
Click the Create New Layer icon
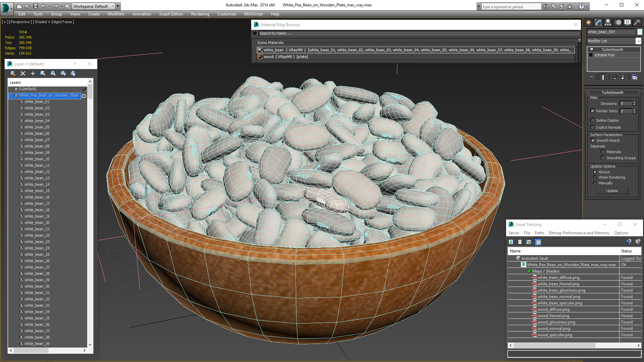(x=13, y=73)
